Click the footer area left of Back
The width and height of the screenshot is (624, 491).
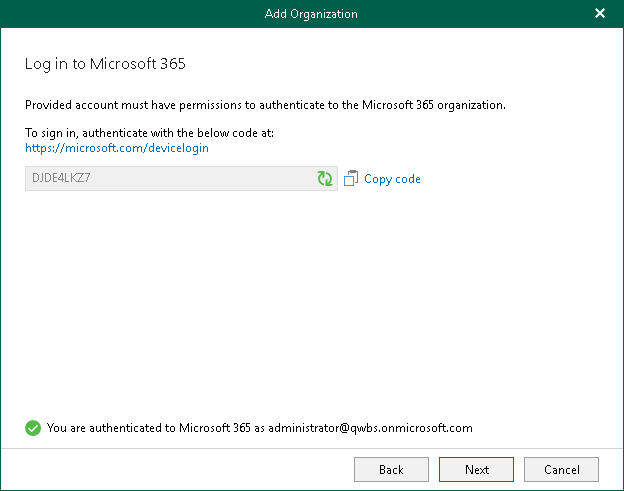tap(180, 469)
